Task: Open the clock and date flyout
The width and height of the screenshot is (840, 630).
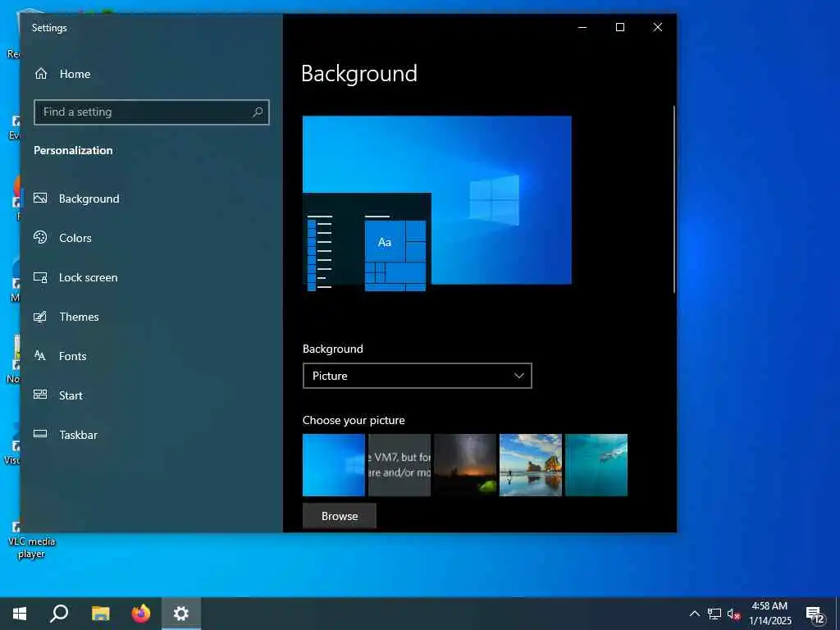Action: tap(769, 614)
